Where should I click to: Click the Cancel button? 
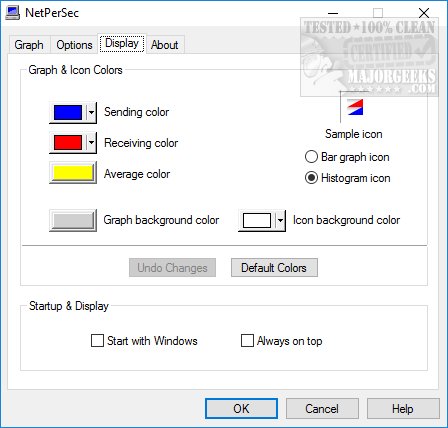(x=322, y=408)
